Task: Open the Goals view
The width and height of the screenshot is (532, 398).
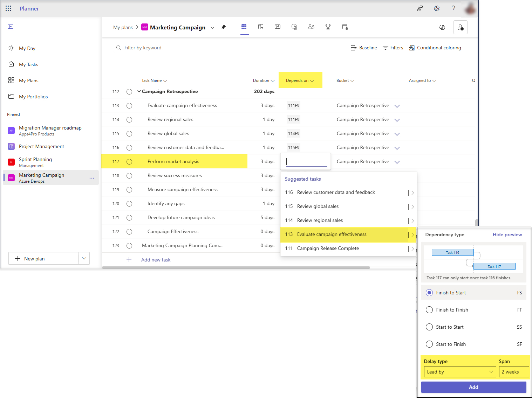Action: tap(328, 27)
